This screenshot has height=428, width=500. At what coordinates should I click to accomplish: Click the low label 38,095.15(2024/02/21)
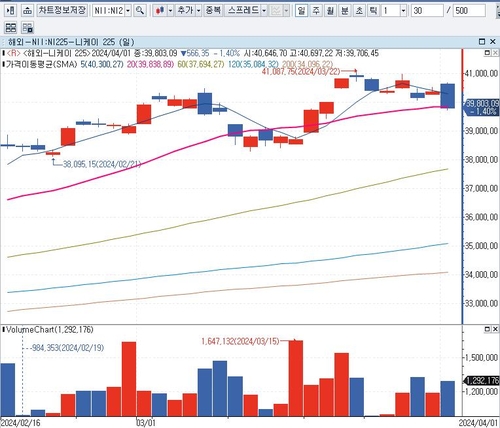point(102,164)
